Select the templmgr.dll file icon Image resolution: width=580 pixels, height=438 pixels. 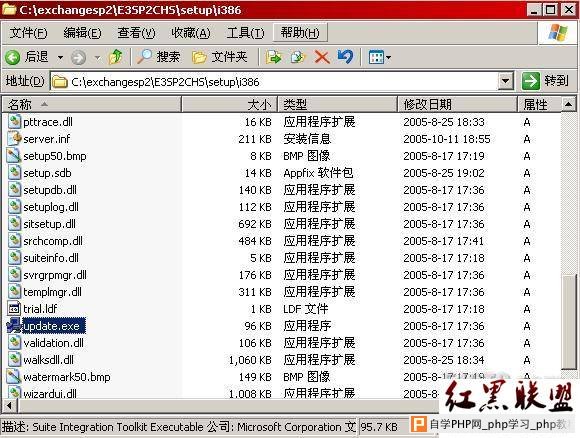coord(14,292)
